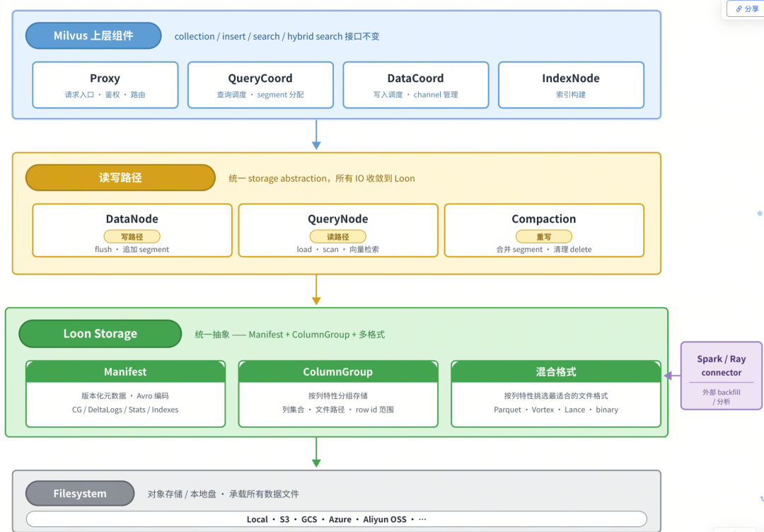Click the ColumnGroup card header
This screenshot has width=764, height=532.
coord(338,371)
